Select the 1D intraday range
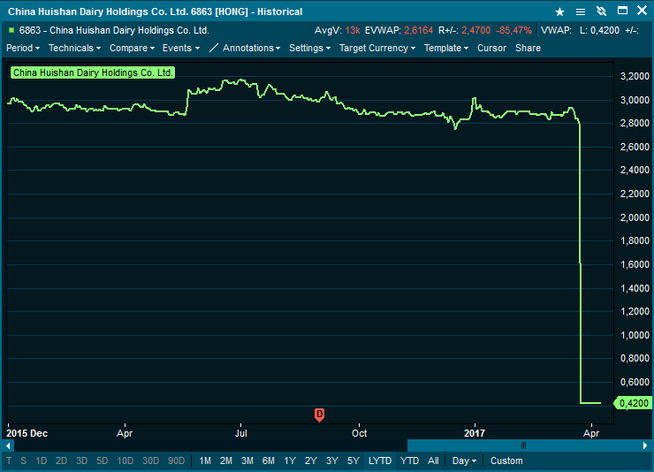Viewport: 654px width, 472px height. [41, 461]
